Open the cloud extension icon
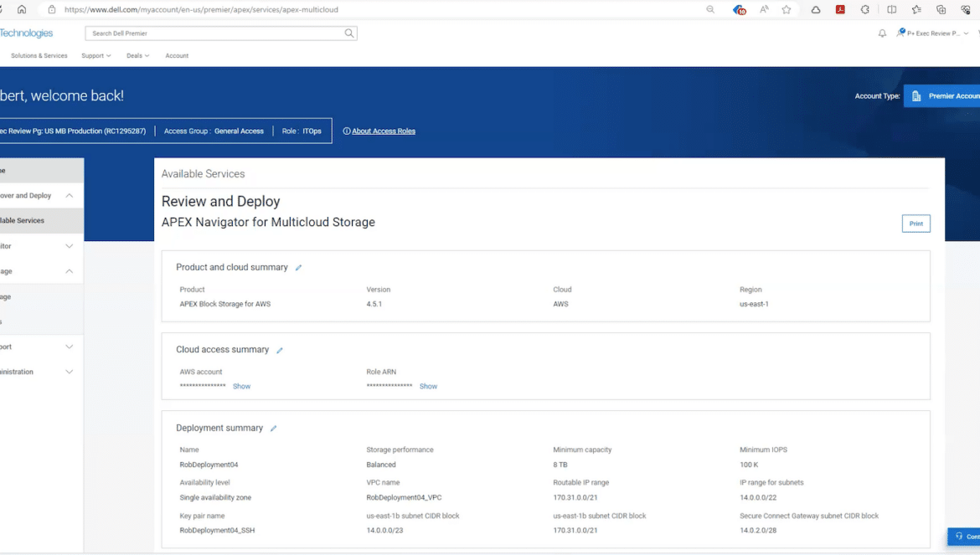Viewport: 980px width, 555px height. (816, 9)
